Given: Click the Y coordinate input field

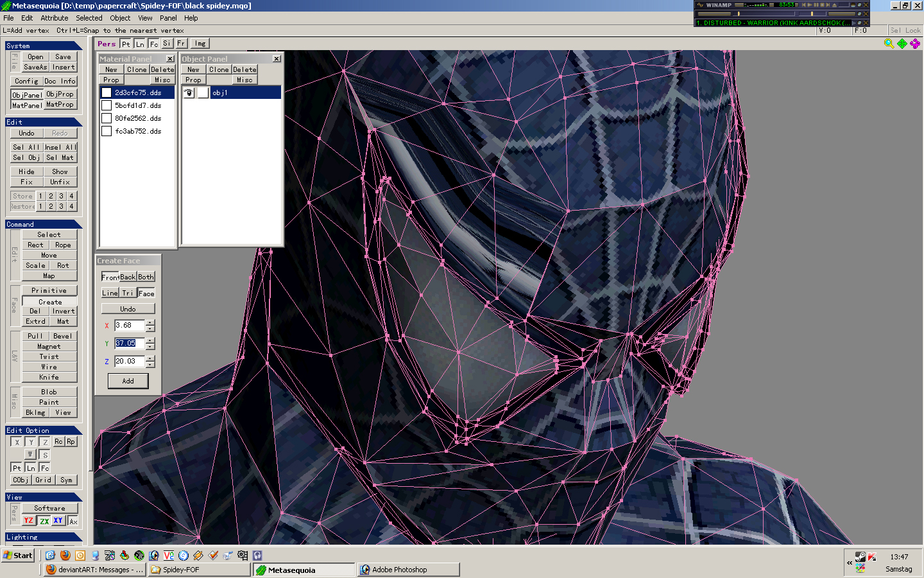Looking at the screenshot, I should (x=130, y=343).
